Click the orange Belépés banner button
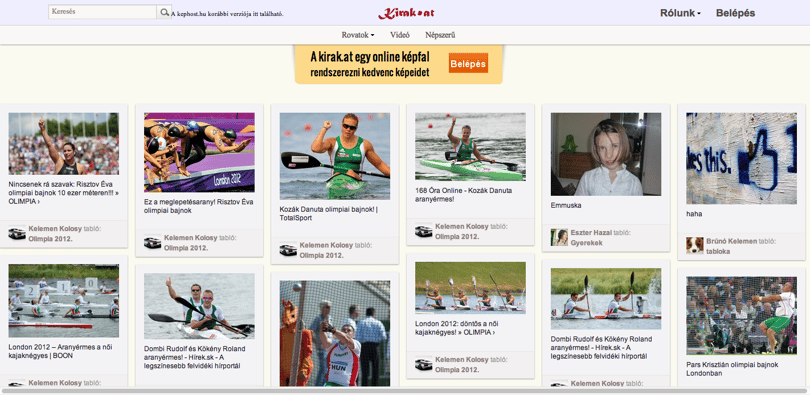 point(468,64)
